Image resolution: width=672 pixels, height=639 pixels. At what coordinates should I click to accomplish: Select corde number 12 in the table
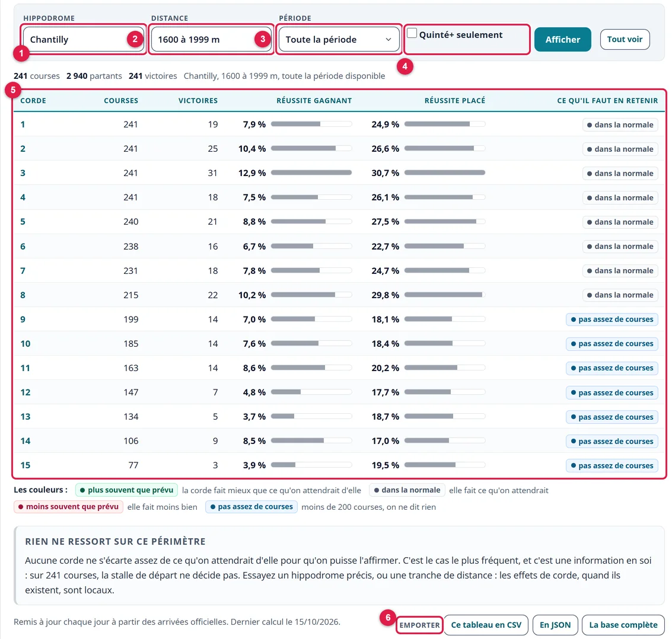point(26,392)
